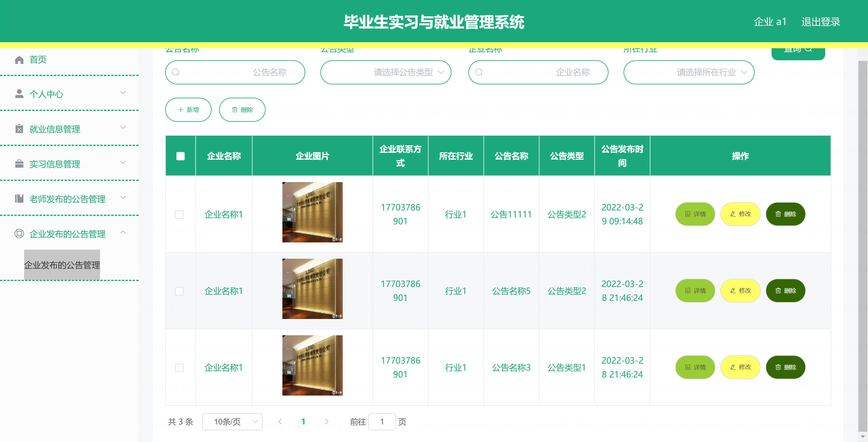
Task: Click the 公告名称 search input field
Action: click(235, 72)
